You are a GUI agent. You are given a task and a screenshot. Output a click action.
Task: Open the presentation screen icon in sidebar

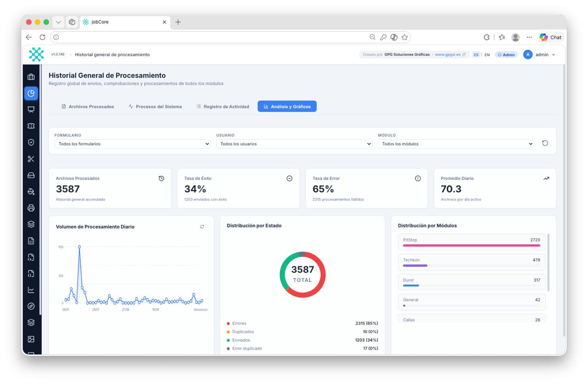pyautogui.click(x=31, y=109)
